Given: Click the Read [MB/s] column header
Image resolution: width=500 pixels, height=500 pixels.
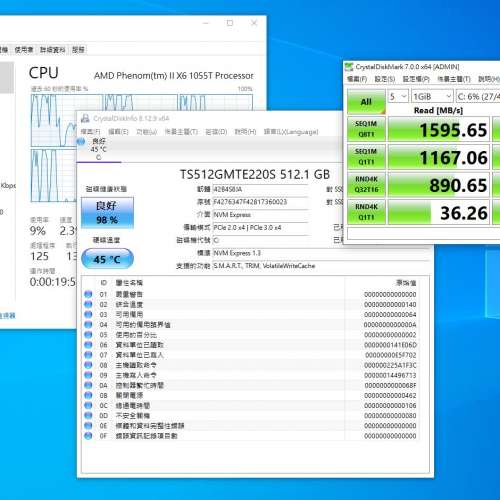Looking at the screenshot, I should tap(438, 110).
